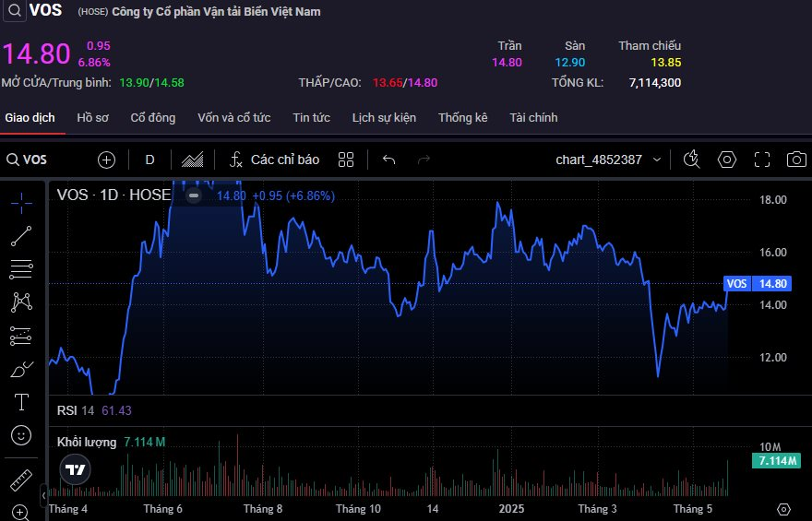This screenshot has width=812, height=521.
Task: Open the Lịch sự kiện tab
Action: [x=384, y=118]
